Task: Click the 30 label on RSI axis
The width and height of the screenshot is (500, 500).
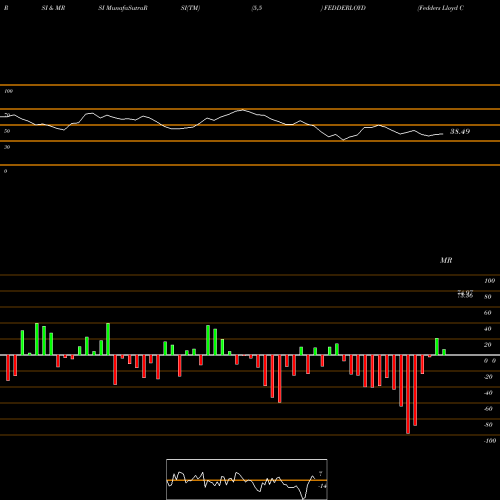Action: click(x=7, y=147)
